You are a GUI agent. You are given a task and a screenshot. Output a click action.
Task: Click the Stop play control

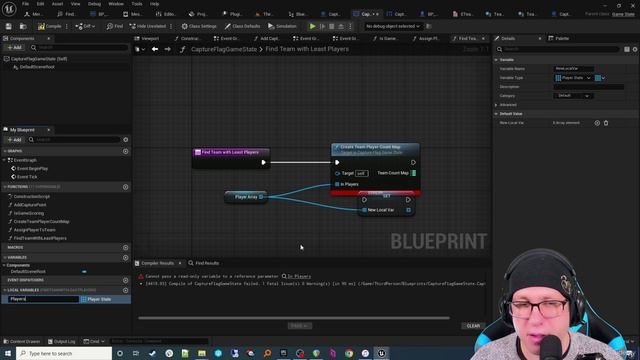[331, 26]
